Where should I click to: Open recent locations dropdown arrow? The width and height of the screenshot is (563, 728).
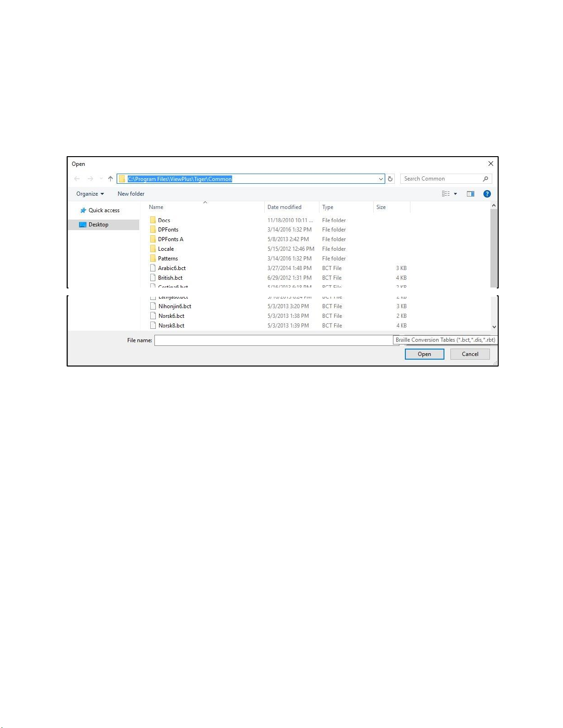(101, 179)
